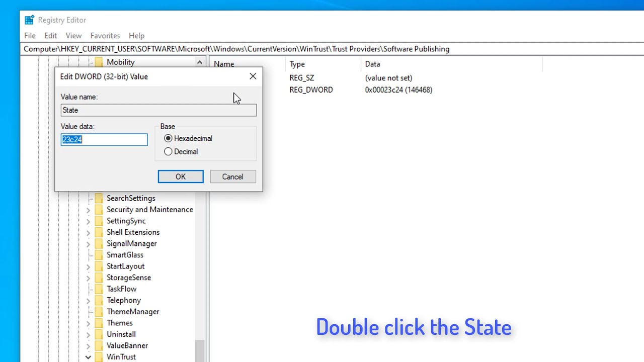Screen dimensions: 644x362
Task: Click the Mobility folder icon
Action: click(99, 62)
